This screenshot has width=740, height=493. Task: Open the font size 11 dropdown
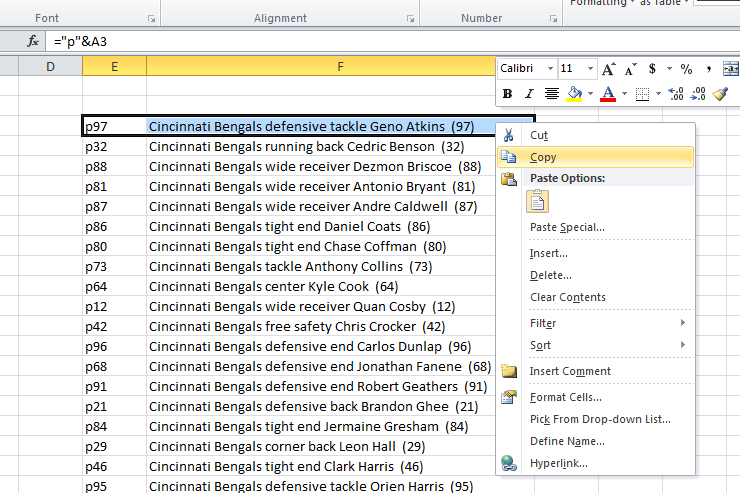(x=590, y=69)
